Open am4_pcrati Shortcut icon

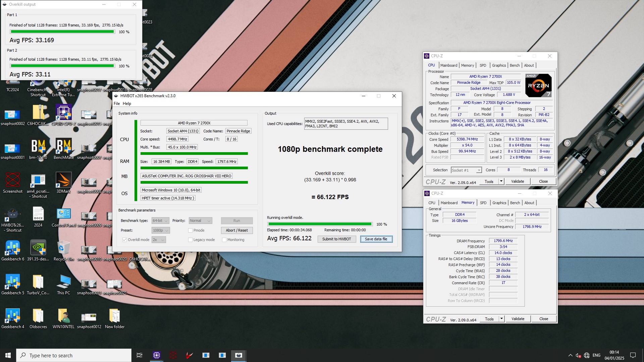pyautogui.click(x=38, y=186)
